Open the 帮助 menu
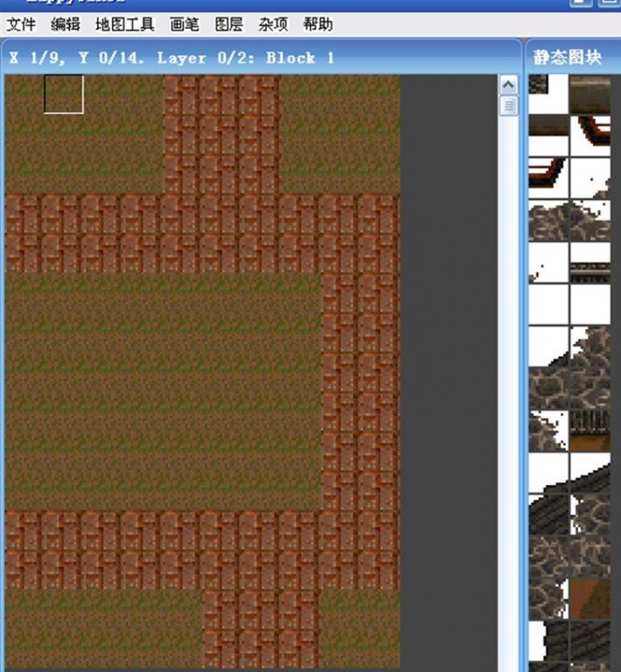The width and height of the screenshot is (621, 672). 318,24
